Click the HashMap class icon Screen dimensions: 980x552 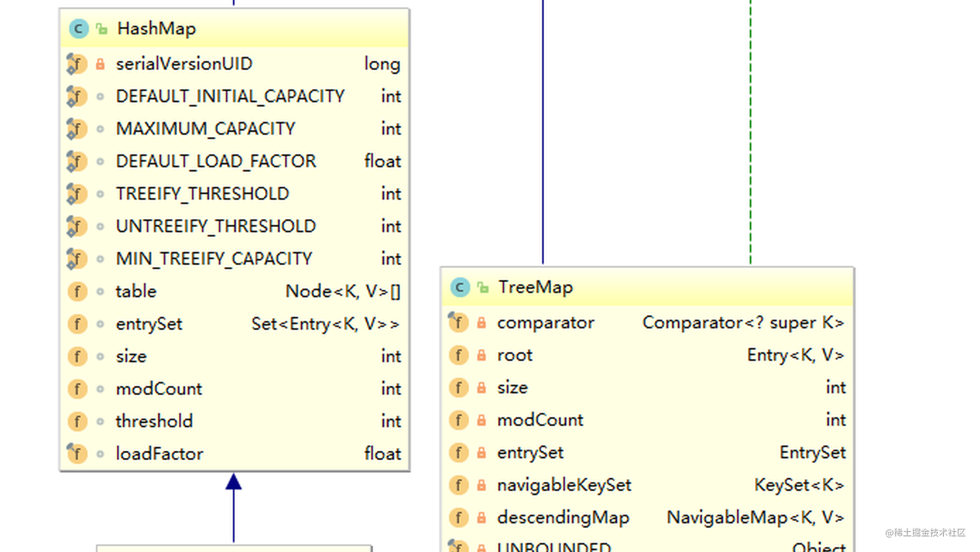pyautogui.click(x=79, y=29)
